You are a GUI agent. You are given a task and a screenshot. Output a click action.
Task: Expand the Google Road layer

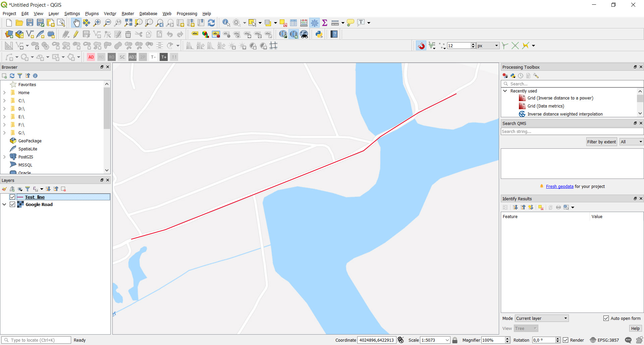(x=4, y=204)
